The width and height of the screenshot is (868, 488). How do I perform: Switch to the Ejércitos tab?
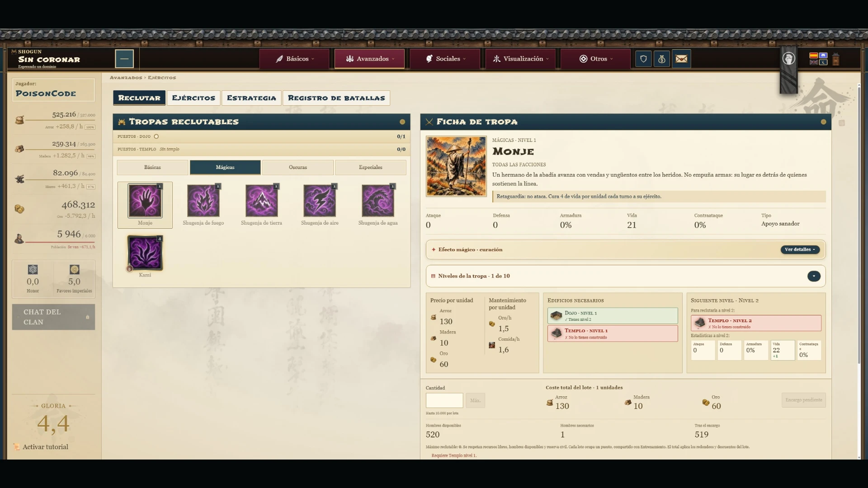(193, 98)
